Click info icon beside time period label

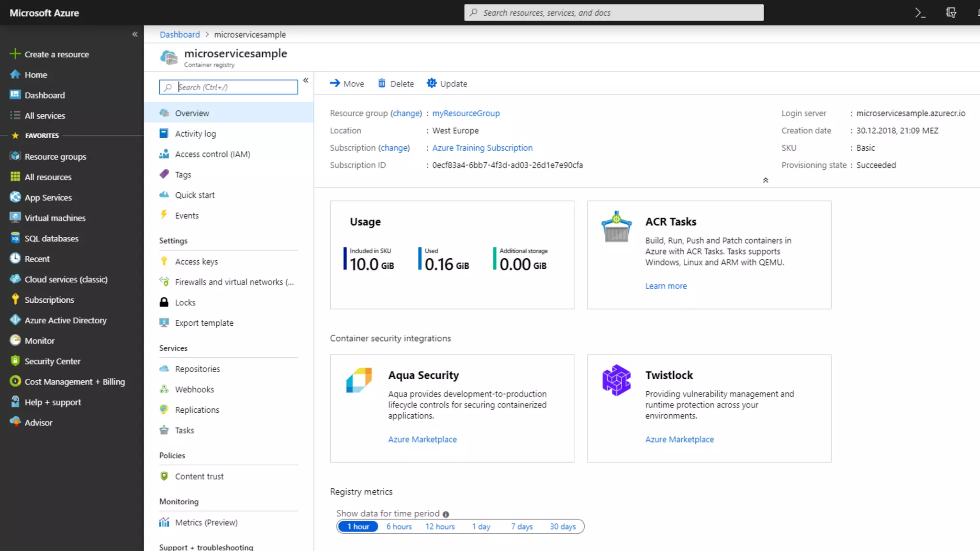(x=446, y=514)
